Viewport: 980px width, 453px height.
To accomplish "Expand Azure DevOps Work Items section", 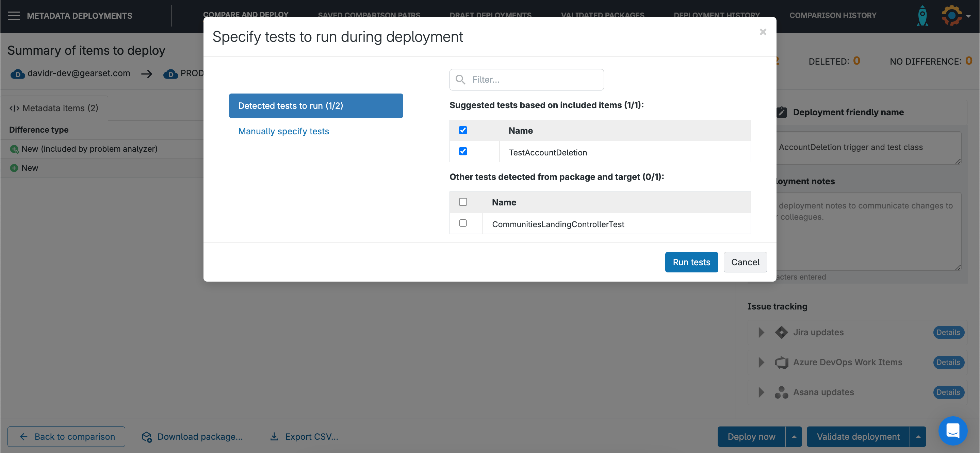I will coord(761,363).
